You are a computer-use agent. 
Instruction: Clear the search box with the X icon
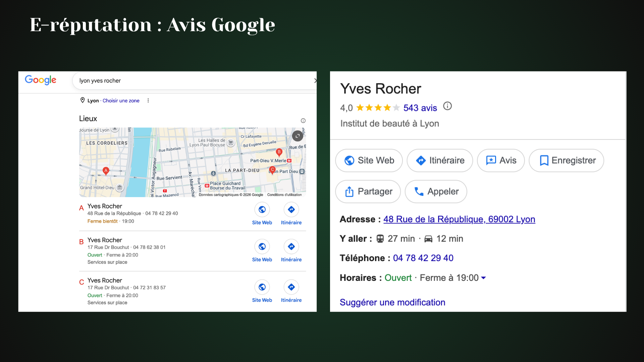[315, 80]
